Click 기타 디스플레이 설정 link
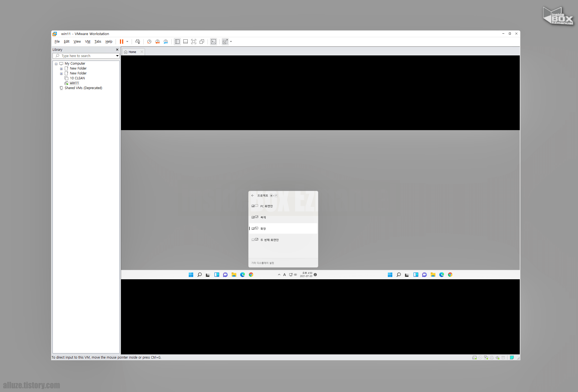The image size is (578, 392). tap(262, 263)
